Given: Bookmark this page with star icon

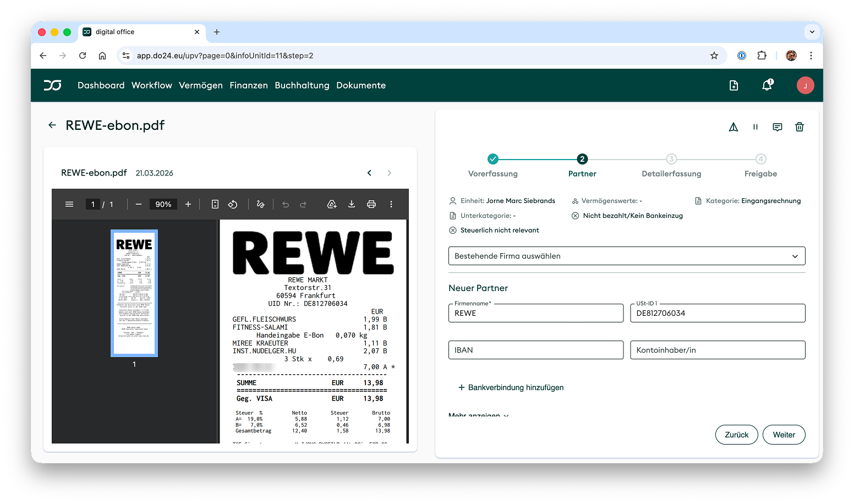Looking at the screenshot, I should tap(714, 56).
